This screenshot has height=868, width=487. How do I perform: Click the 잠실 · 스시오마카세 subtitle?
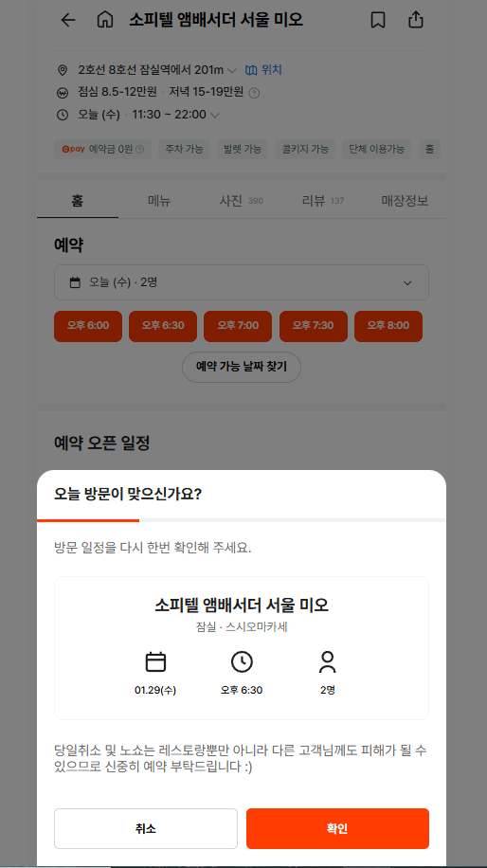[x=242, y=627]
